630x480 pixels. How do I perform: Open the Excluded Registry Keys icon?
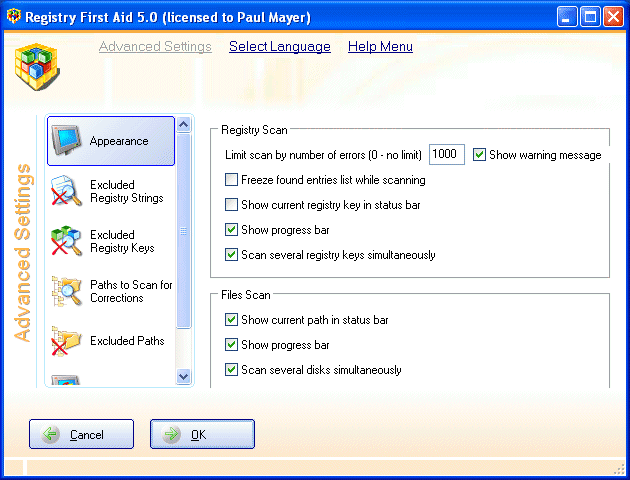(x=67, y=241)
